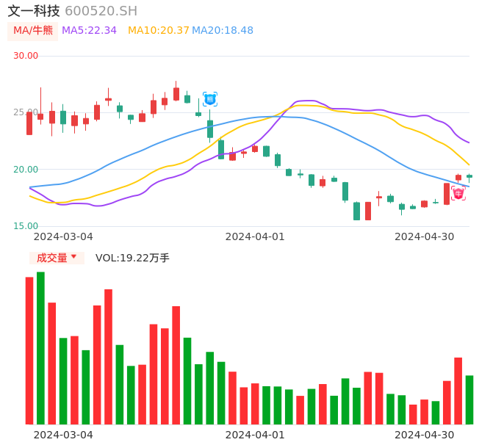The height and width of the screenshot is (445, 504).
Task: Click 2024-04-30 date on price chart axis
Action: [x=425, y=236]
